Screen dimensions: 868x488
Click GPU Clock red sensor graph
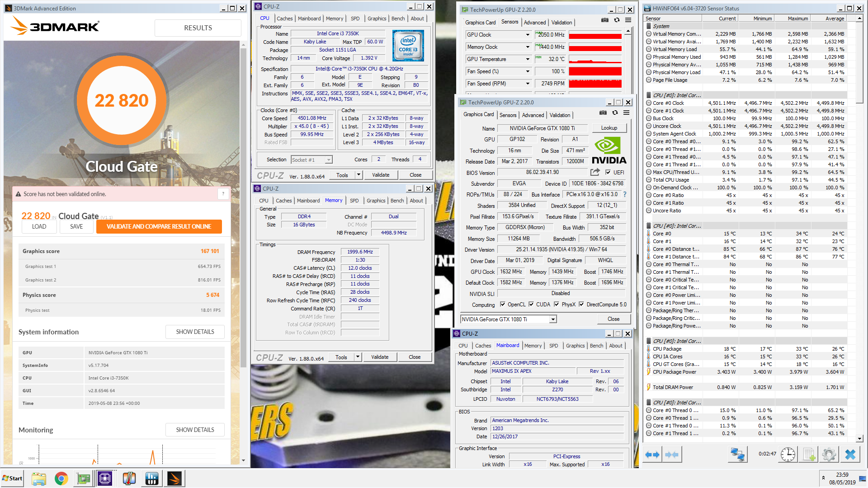click(x=595, y=35)
